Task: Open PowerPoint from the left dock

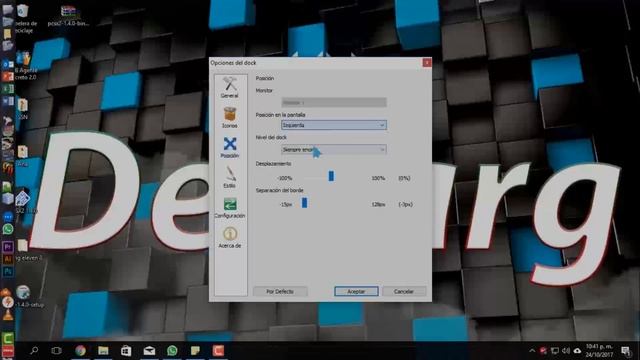Action: (x=8, y=76)
